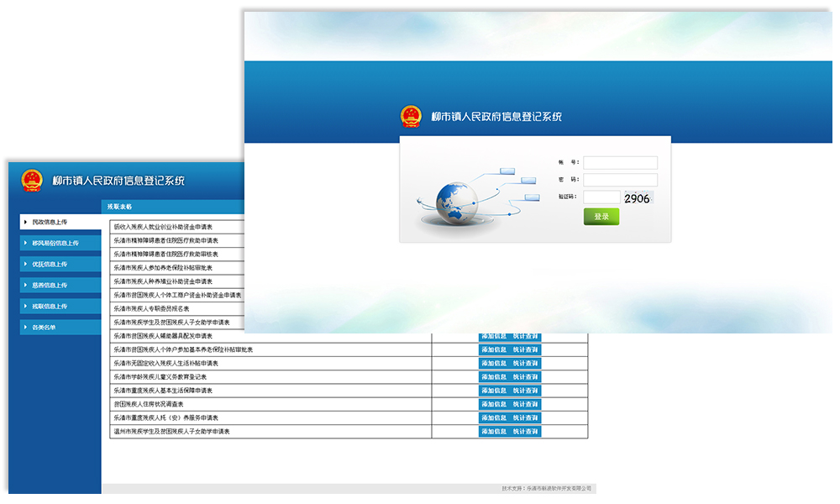Open the 低收入残疾人就业创业补助资金申请表 row

[164, 227]
